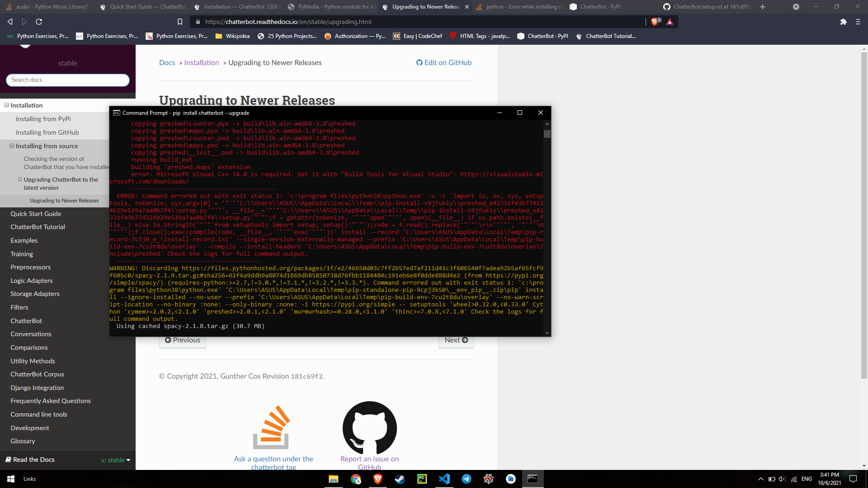Open the Docs breadcrumb link
Viewport: 868px width, 488px height.
tap(167, 63)
